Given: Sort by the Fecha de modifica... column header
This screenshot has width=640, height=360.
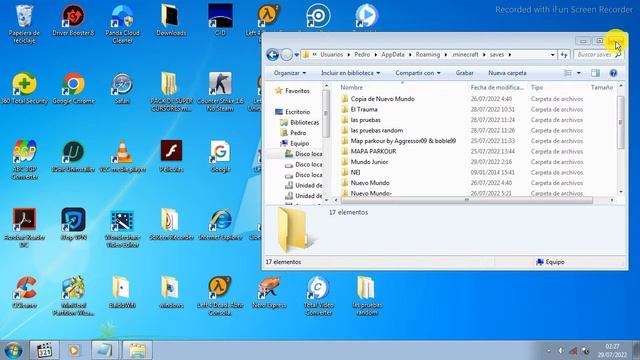Looking at the screenshot, I should click(x=497, y=87).
